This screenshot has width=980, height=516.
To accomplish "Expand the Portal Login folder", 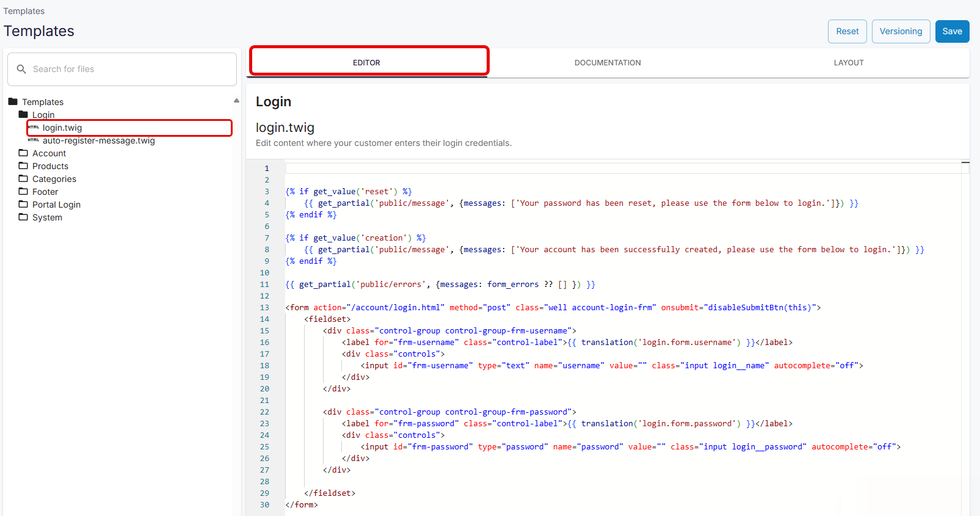I will coord(56,205).
